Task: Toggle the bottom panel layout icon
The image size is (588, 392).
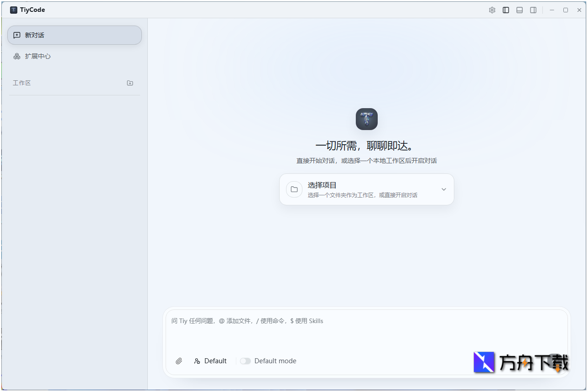Action: [x=520, y=10]
